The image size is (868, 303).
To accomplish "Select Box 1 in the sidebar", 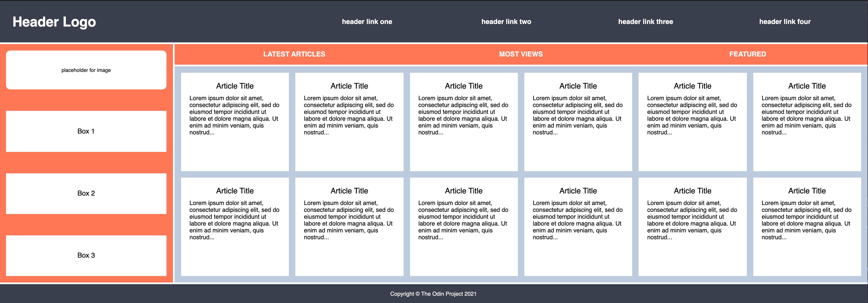I will (86, 131).
